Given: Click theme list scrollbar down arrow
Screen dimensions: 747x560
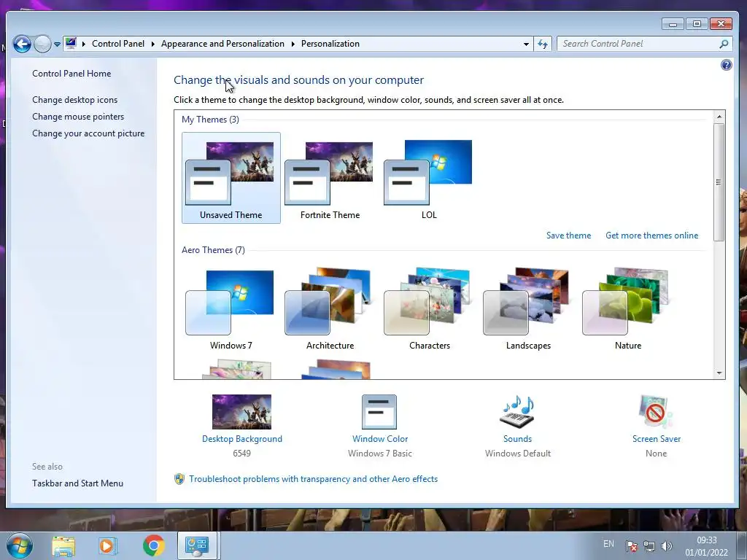Looking at the screenshot, I should [719, 373].
